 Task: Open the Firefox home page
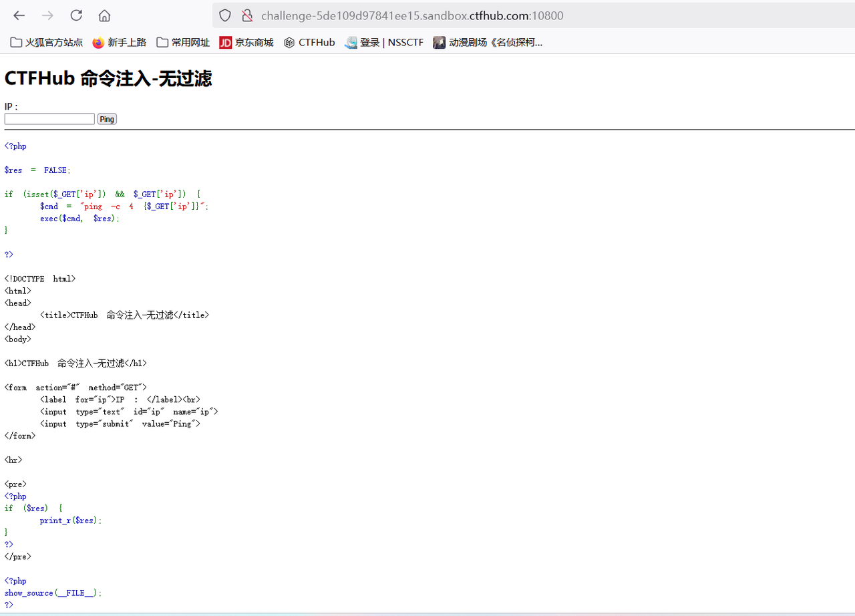(104, 15)
